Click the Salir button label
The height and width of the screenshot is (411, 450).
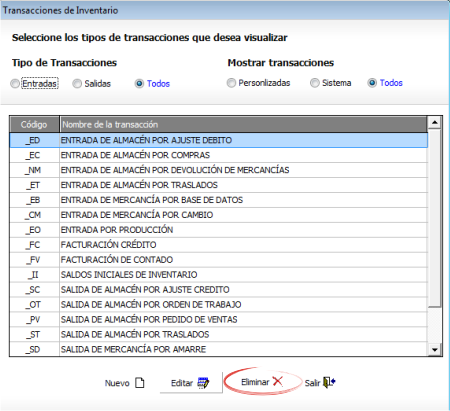[x=312, y=383]
